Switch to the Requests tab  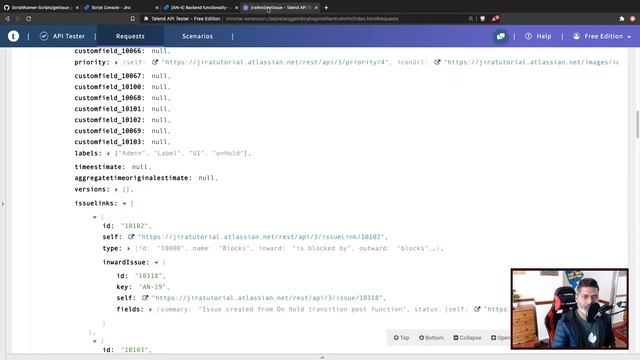pyautogui.click(x=130, y=36)
